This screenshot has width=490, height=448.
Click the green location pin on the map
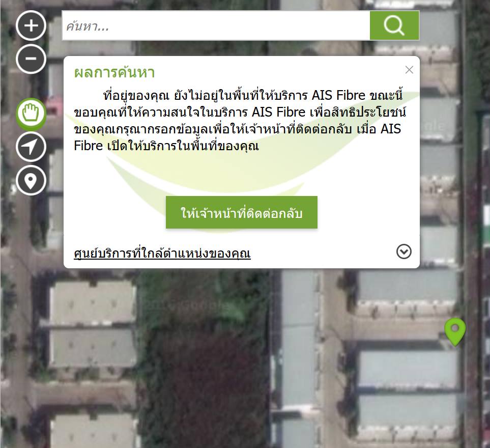pyautogui.click(x=455, y=331)
